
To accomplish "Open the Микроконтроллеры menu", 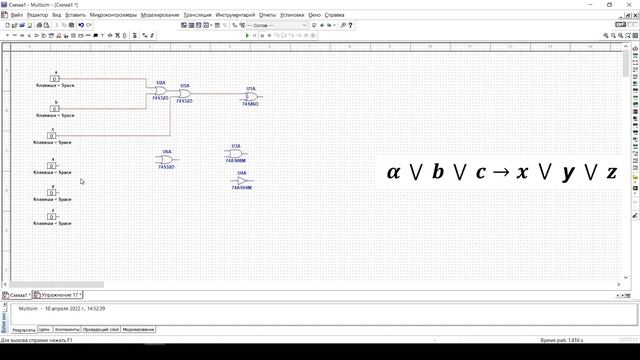I will point(113,15).
